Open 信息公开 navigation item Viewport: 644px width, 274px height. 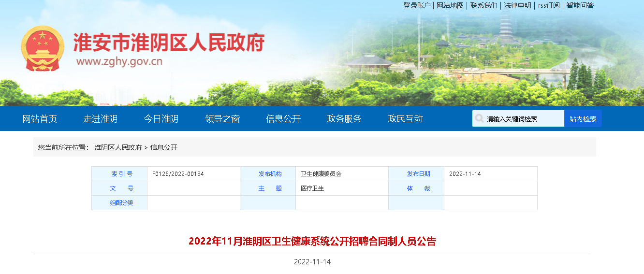[x=283, y=119]
